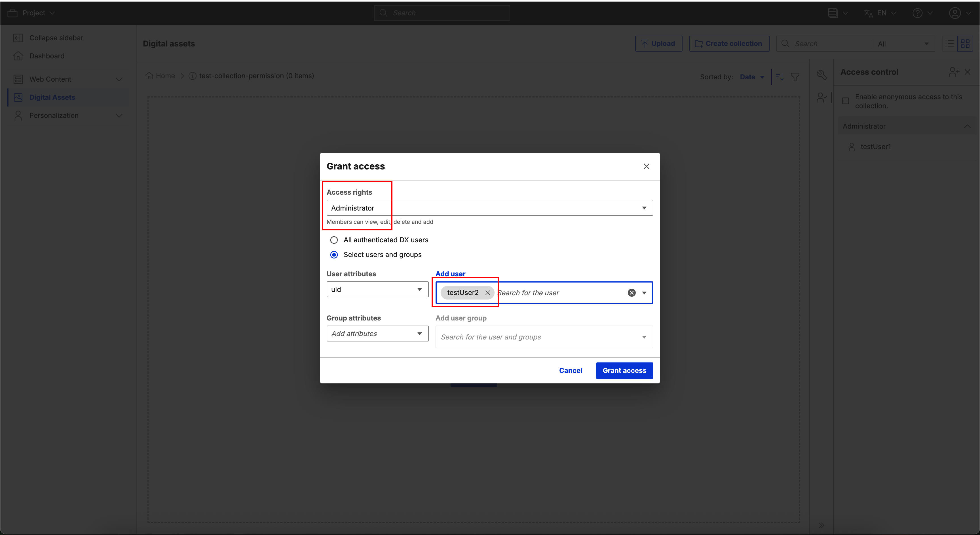
Task: Select the All authenticated DX users option
Action: point(334,239)
